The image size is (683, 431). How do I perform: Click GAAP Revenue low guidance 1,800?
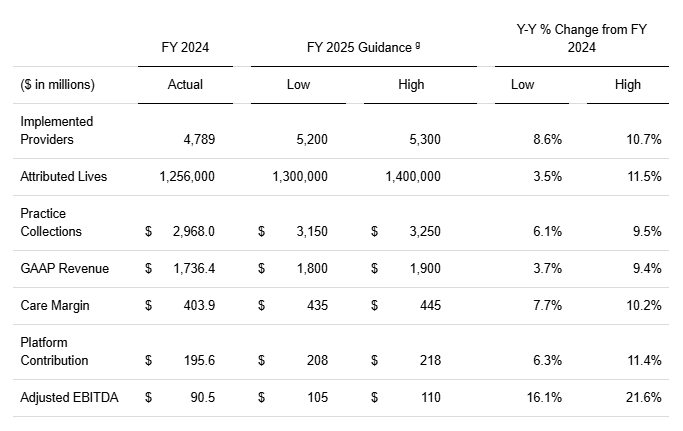point(313,268)
